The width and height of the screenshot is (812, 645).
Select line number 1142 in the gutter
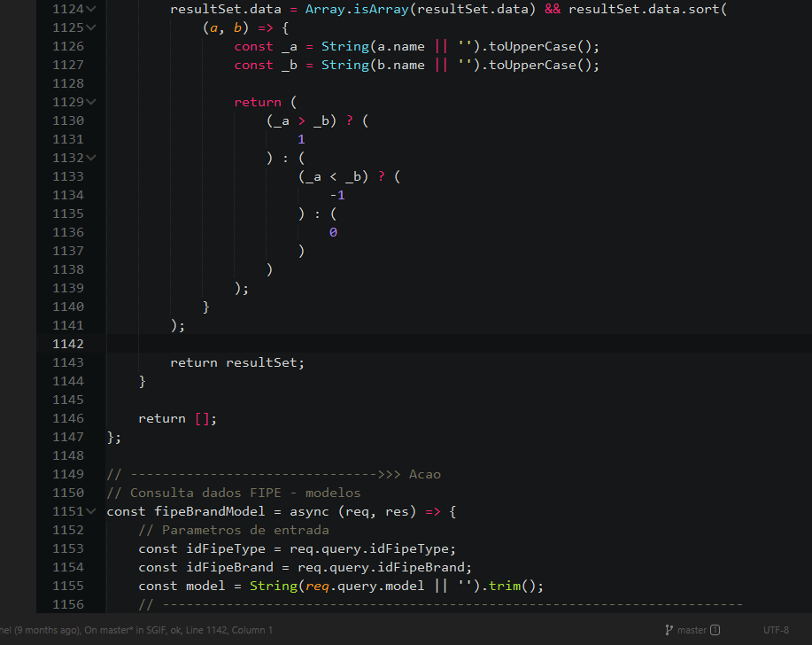pyautogui.click(x=68, y=344)
